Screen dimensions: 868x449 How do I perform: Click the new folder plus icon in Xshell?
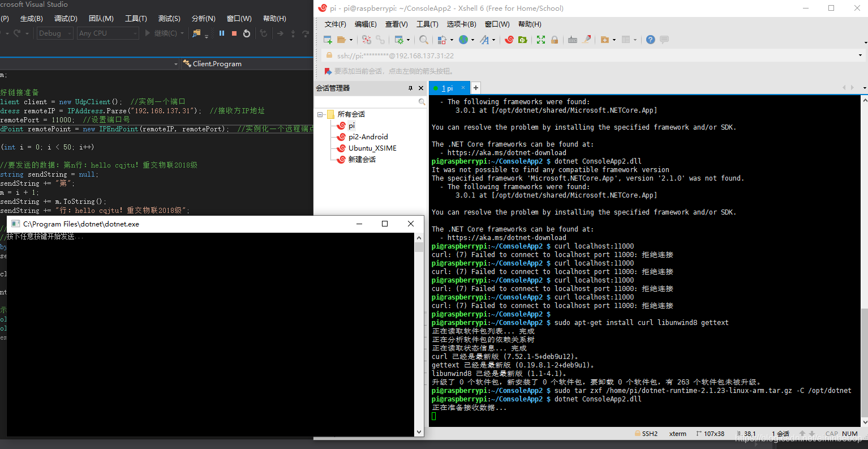[x=605, y=40]
